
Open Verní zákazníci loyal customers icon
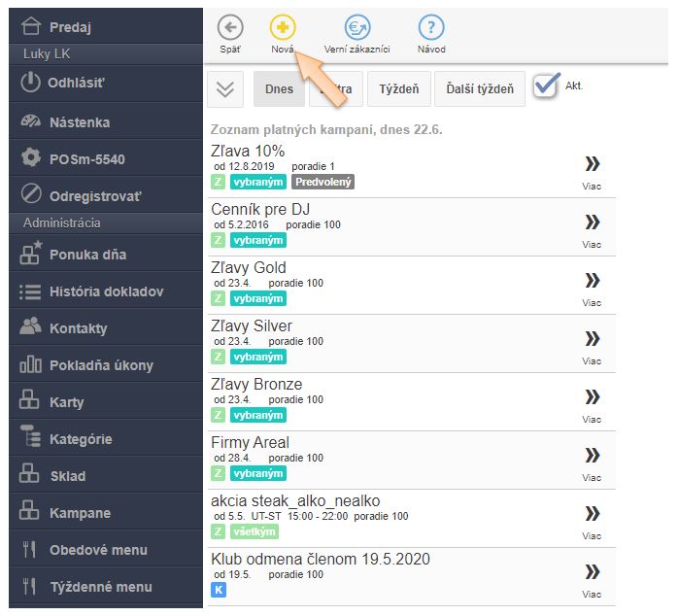(x=357, y=28)
